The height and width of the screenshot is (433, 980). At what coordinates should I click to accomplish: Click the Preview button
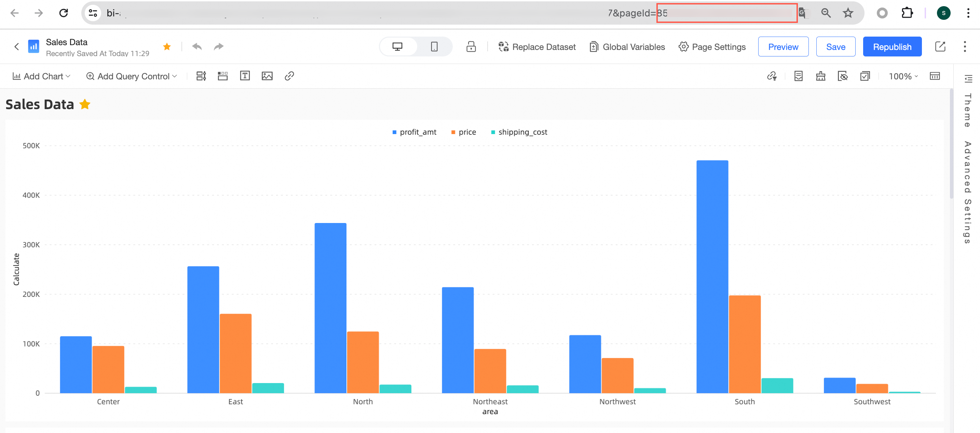point(783,47)
